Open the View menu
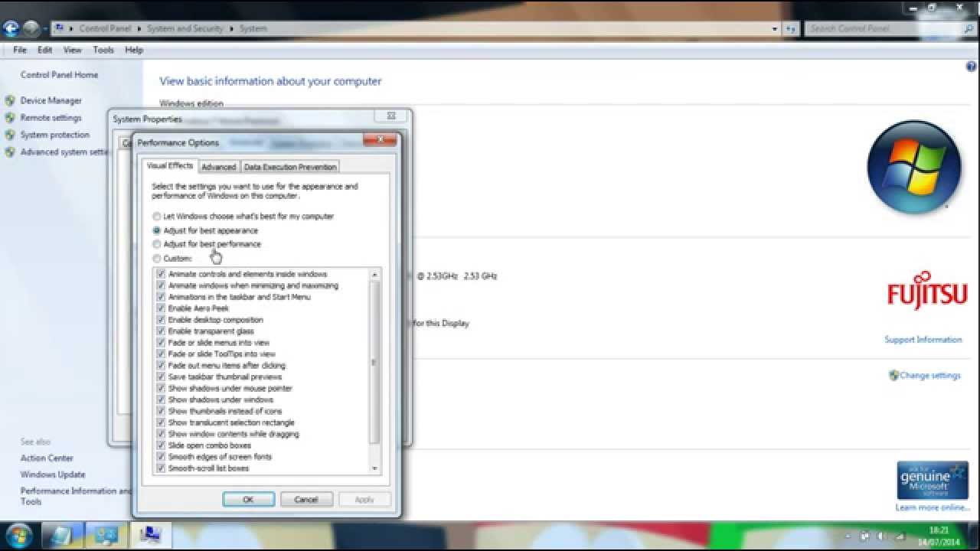This screenshot has height=551, width=980. [x=73, y=50]
